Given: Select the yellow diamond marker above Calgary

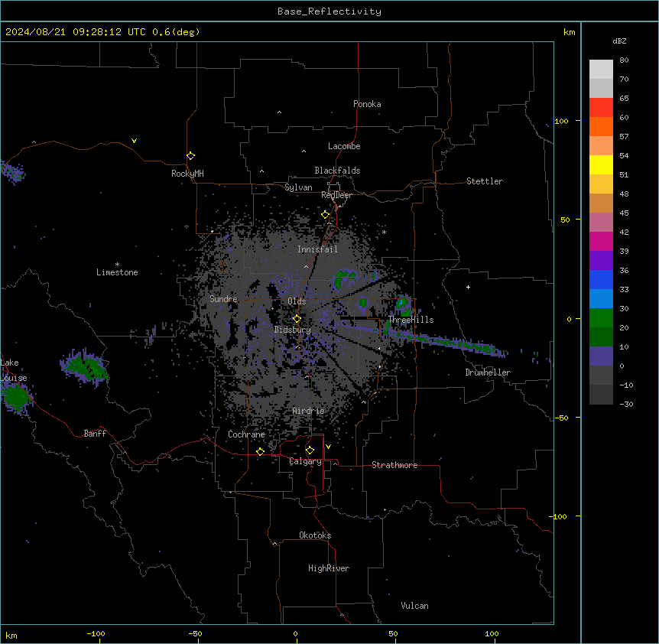Looking at the screenshot, I should tap(310, 450).
